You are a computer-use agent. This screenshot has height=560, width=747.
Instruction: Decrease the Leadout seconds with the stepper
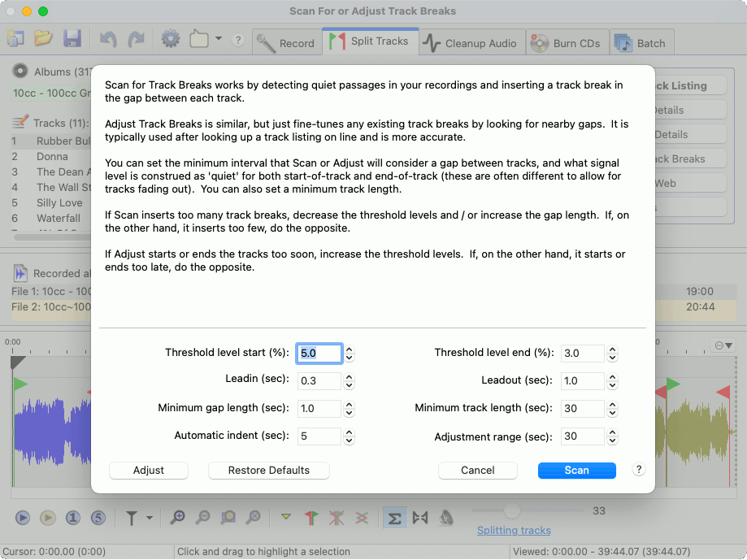click(x=613, y=384)
